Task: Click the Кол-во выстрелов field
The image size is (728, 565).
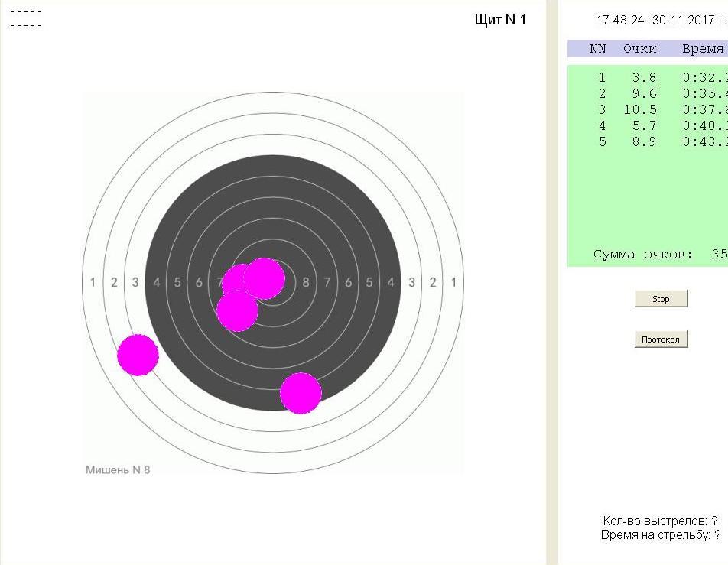Action: coord(660,521)
